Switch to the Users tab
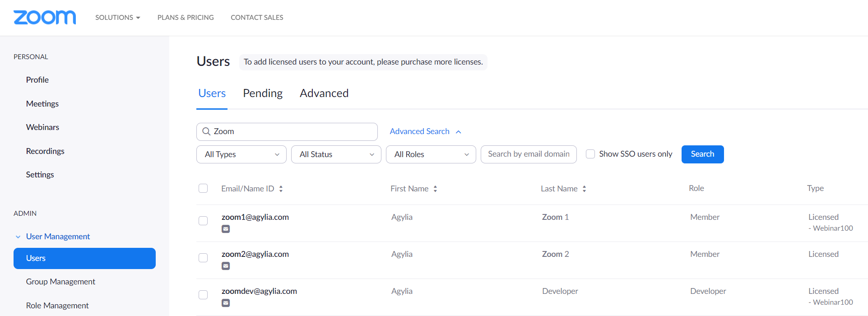The height and width of the screenshot is (316, 868). click(x=212, y=93)
